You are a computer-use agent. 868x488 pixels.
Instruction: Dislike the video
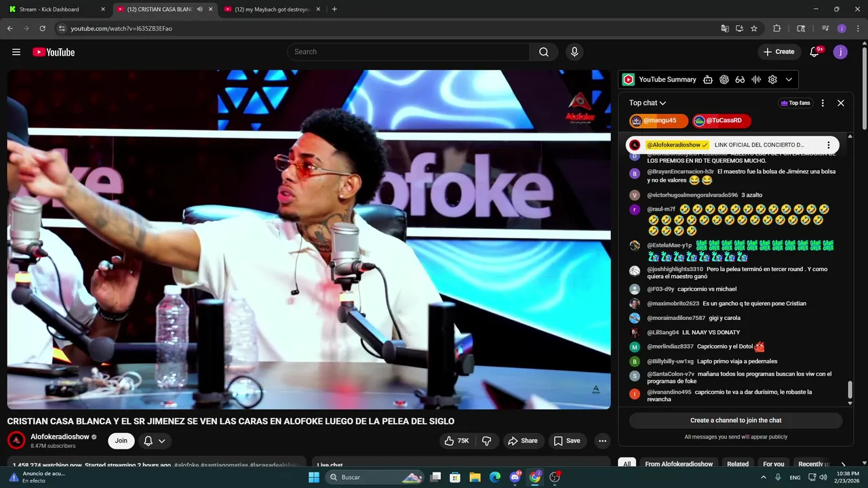[487, 441]
